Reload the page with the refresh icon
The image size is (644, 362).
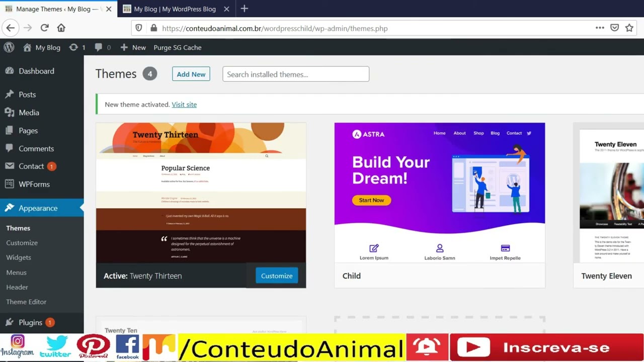click(44, 28)
